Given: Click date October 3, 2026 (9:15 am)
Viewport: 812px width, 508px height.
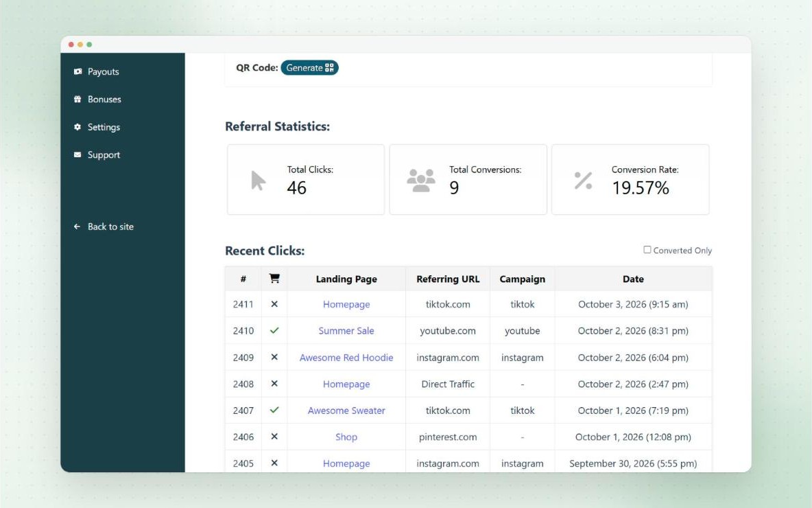Looking at the screenshot, I should [633, 304].
